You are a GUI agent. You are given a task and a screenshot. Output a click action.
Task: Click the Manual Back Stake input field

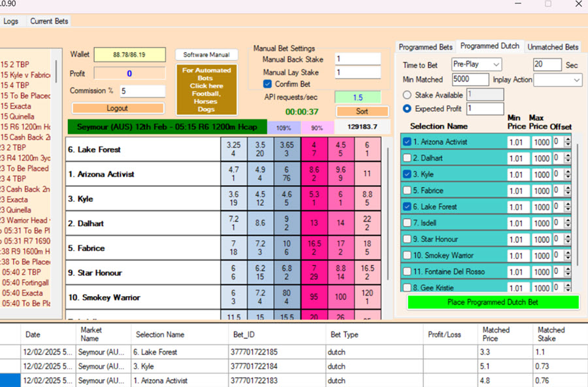point(357,59)
